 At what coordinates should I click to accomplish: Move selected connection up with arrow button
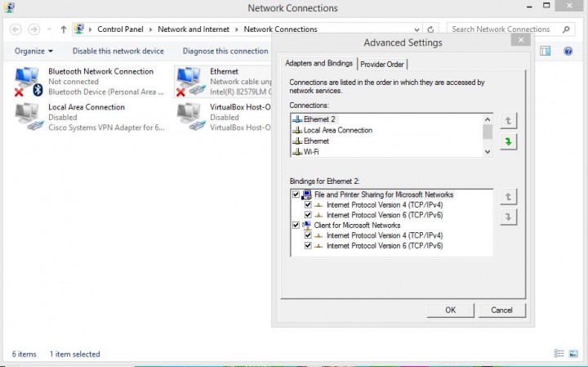pyautogui.click(x=508, y=121)
